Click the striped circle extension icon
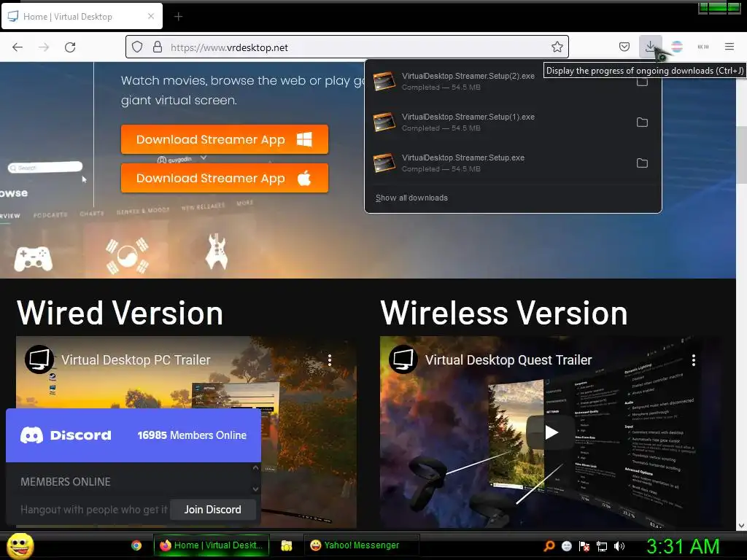This screenshot has width=747, height=560. [676, 47]
